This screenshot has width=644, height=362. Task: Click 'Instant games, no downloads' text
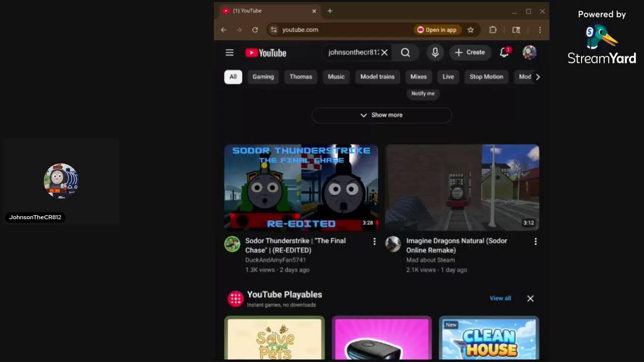click(281, 305)
